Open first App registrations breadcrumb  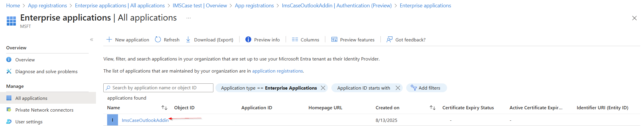[x=47, y=6]
